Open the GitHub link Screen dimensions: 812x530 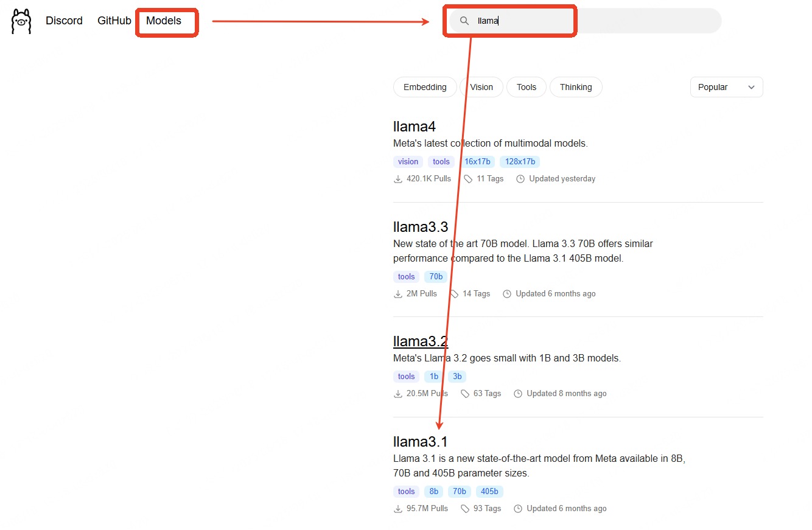(114, 21)
